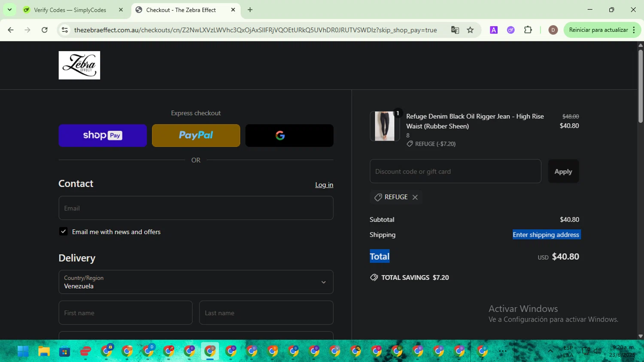Click the Total Savings tag icon
This screenshot has height=362, width=644.
(x=374, y=277)
